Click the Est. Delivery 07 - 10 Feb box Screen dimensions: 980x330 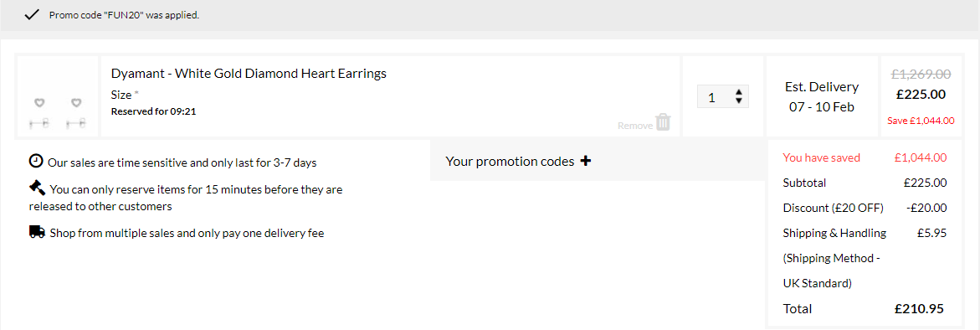click(x=822, y=96)
